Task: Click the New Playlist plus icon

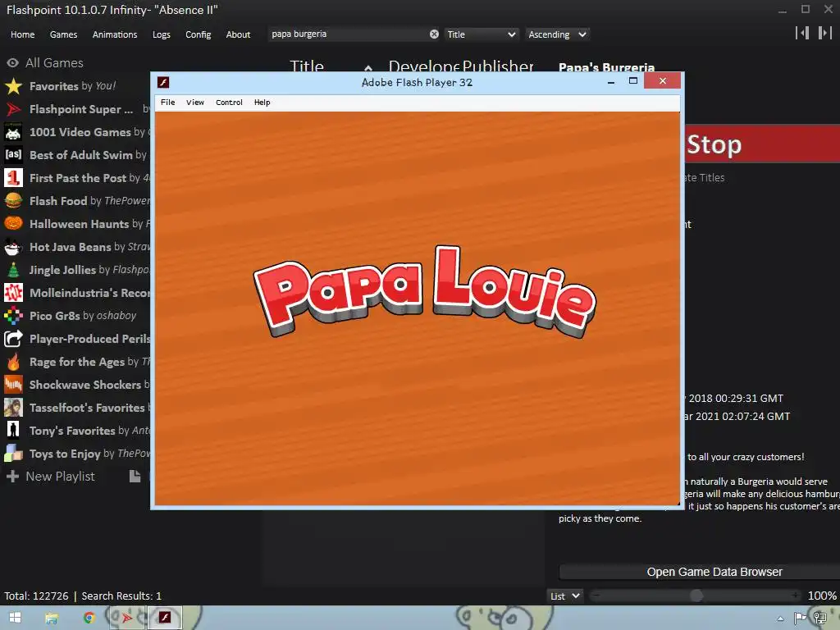Action: [12, 477]
